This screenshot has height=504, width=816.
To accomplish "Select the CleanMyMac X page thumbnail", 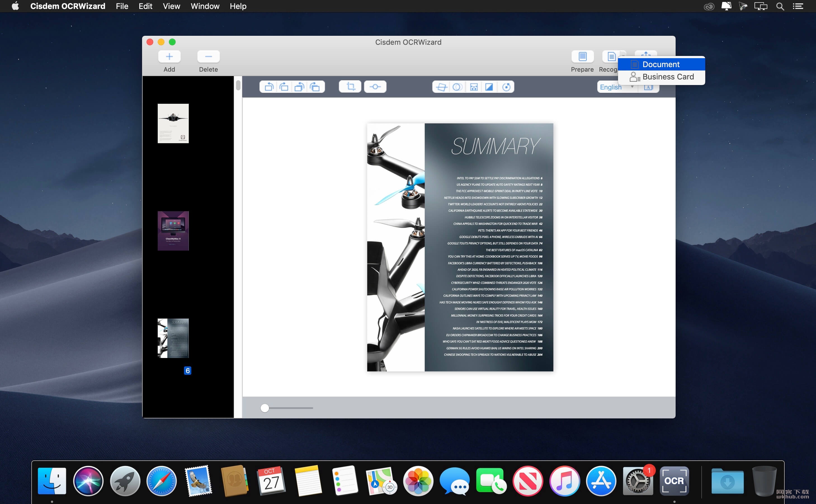I will [x=173, y=231].
